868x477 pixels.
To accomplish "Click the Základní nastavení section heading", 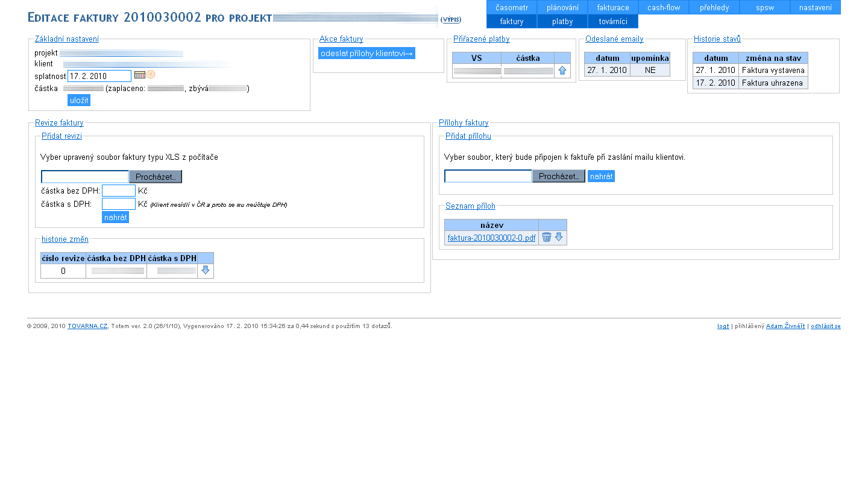I will tap(67, 39).
